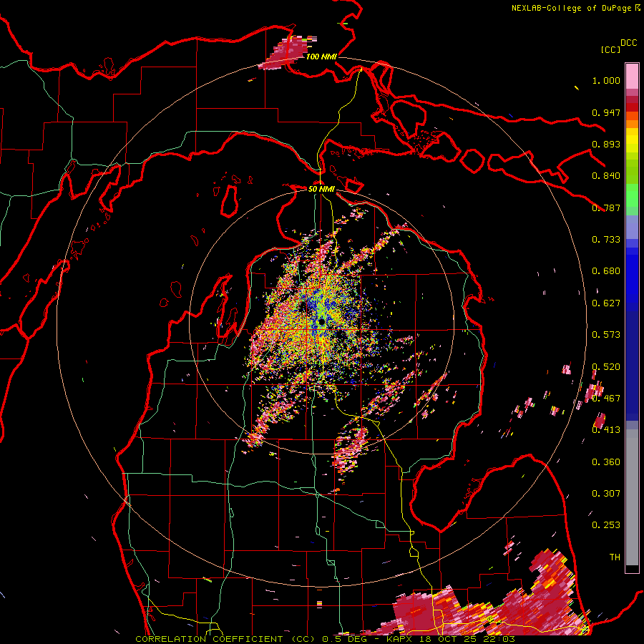Click the 0.680 scale label
Image resolution: width=644 pixels, height=644 pixels.
606,271
